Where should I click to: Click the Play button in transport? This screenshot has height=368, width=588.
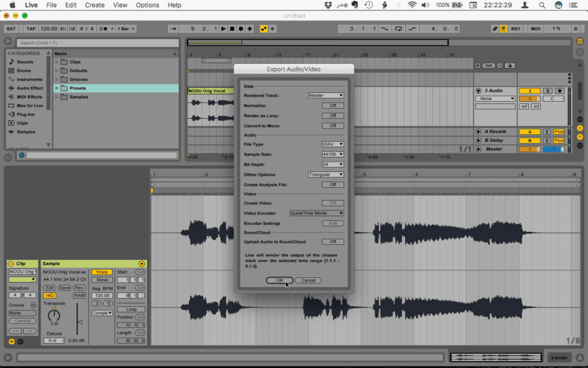tap(223, 28)
